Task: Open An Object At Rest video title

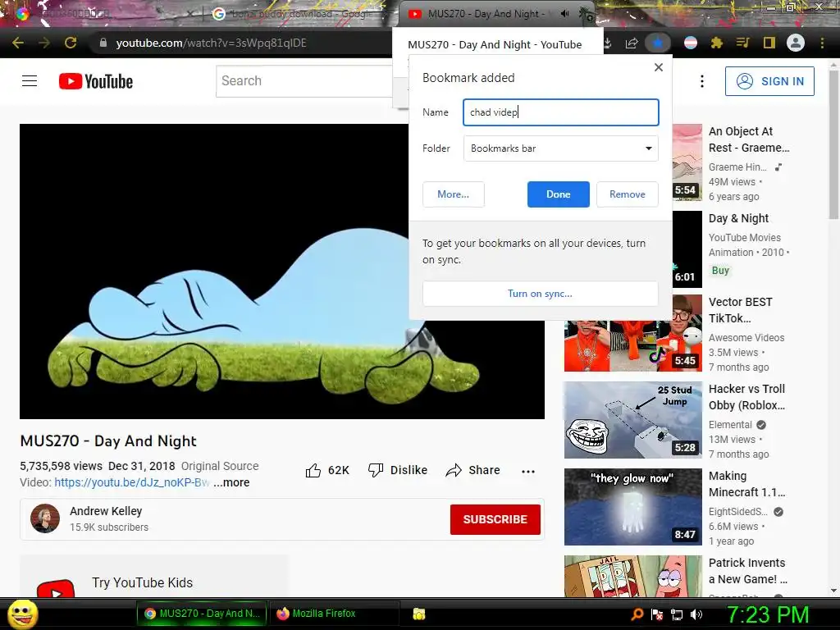Action: [749, 139]
